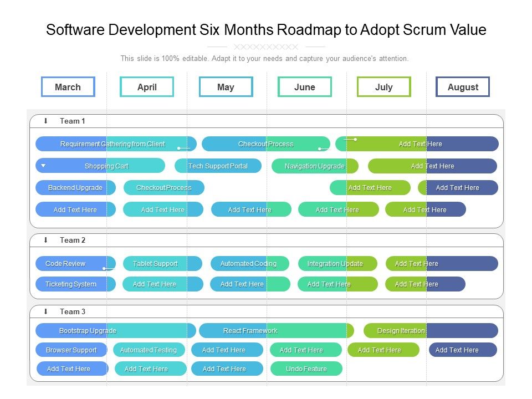The image size is (532, 399).
Task: Select the Backend Upgrade bar
Action: [x=75, y=188]
